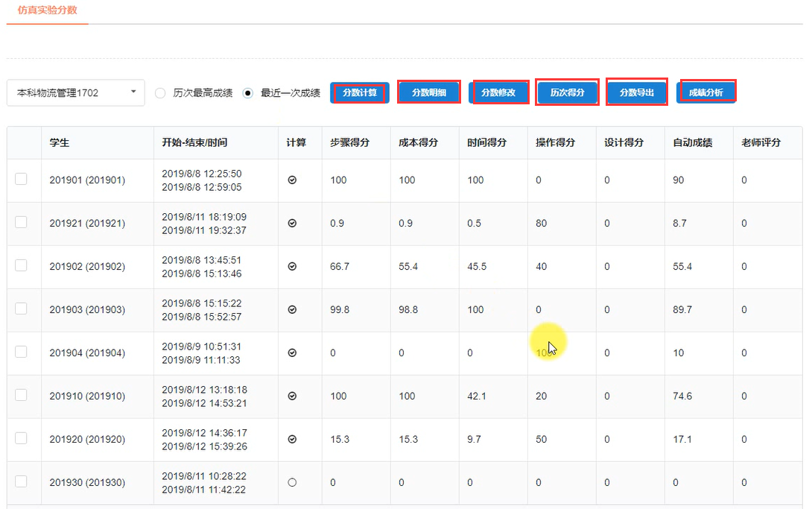This screenshot has height=509, width=812.
Task: Click the calculated check icon for student 201921
Action: [292, 223]
